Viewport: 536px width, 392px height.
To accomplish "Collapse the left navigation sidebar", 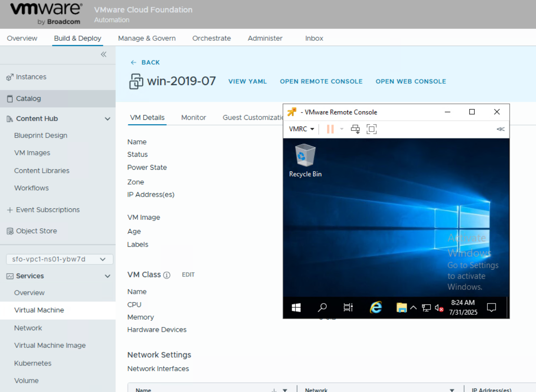I will pyautogui.click(x=104, y=54).
